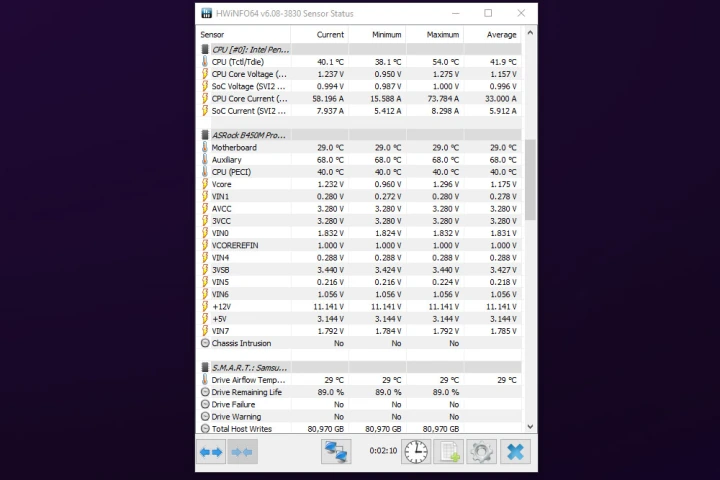This screenshot has height=480, width=720.
Task: Select the VIN1 sensor row
Action: tap(361, 197)
